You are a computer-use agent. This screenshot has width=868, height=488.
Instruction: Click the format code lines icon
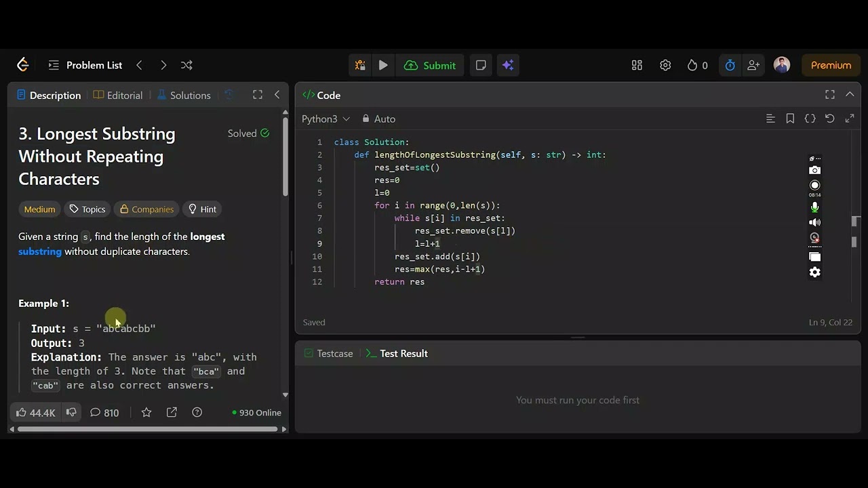pyautogui.click(x=770, y=119)
